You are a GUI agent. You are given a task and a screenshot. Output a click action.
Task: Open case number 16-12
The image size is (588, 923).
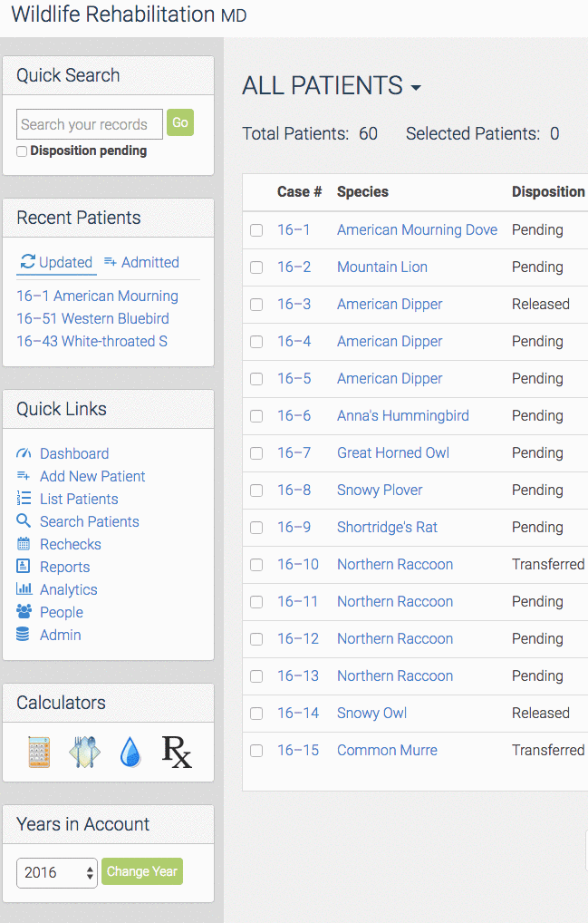(x=298, y=638)
